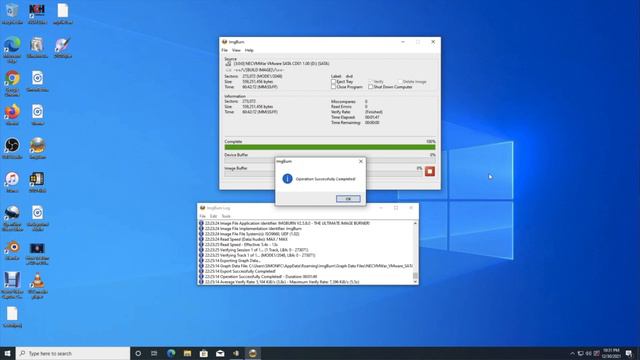640x360 pixels.
Task: Open Microsoft Store from the taskbar
Action: 203,353
